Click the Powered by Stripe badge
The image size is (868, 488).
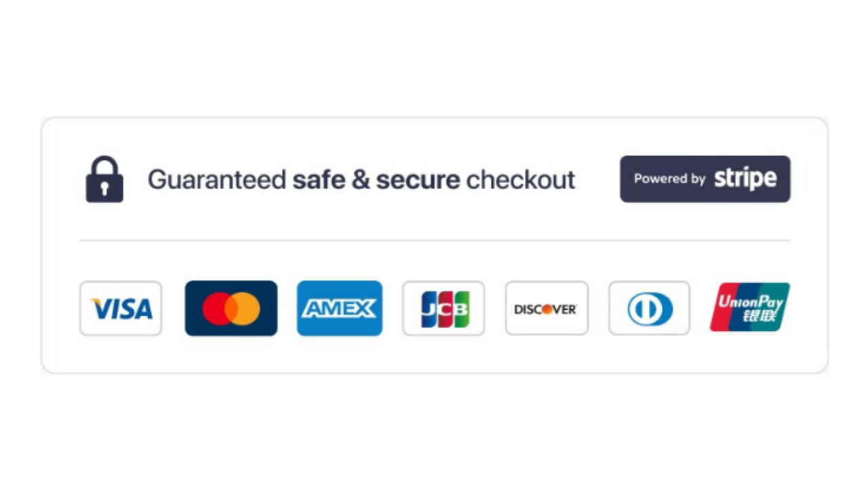(x=705, y=179)
